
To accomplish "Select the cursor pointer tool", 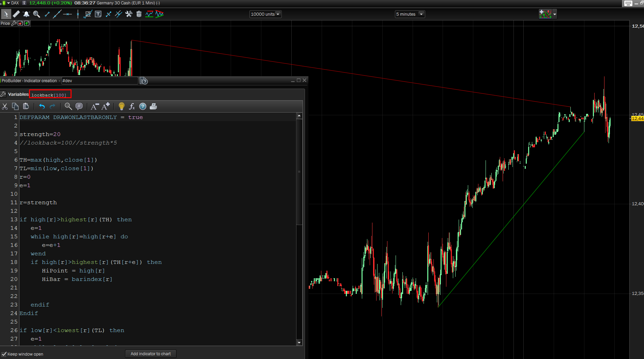I will (6, 14).
